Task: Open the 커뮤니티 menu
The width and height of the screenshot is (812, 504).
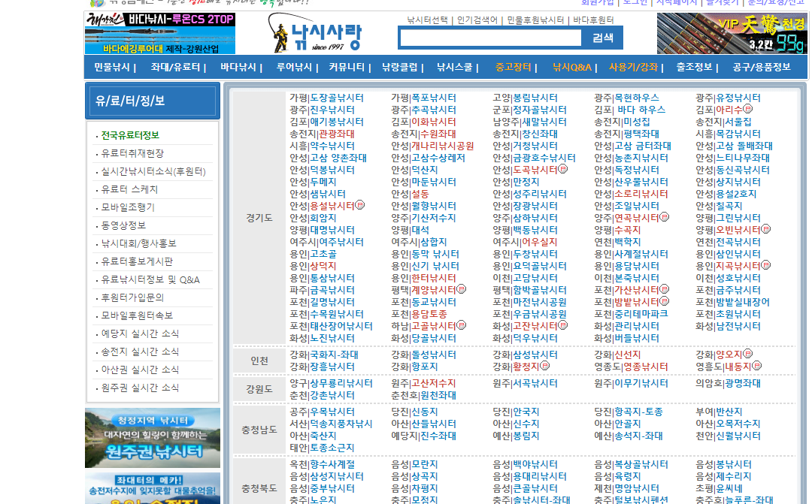Action: pyautogui.click(x=347, y=68)
